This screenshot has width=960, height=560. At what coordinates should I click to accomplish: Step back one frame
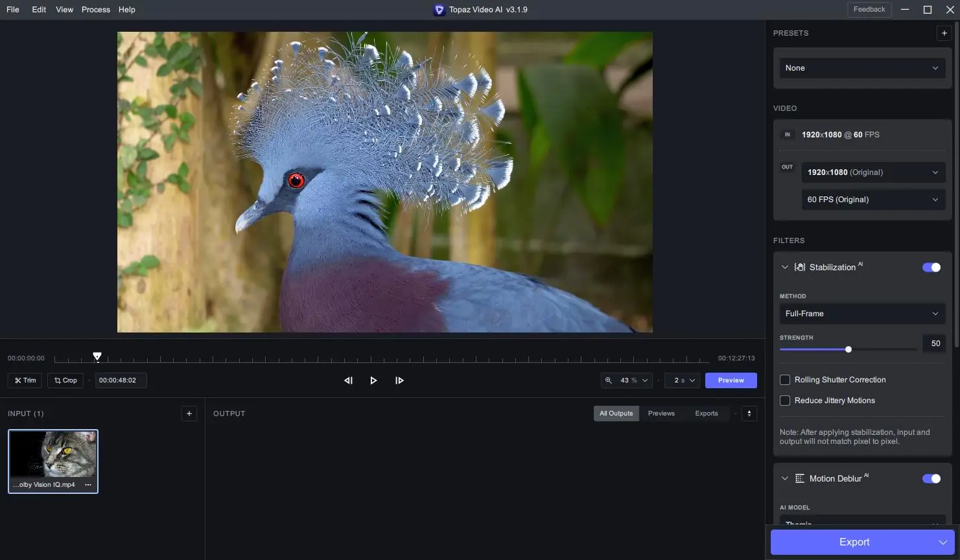pyautogui.click(x=348, y=380)
